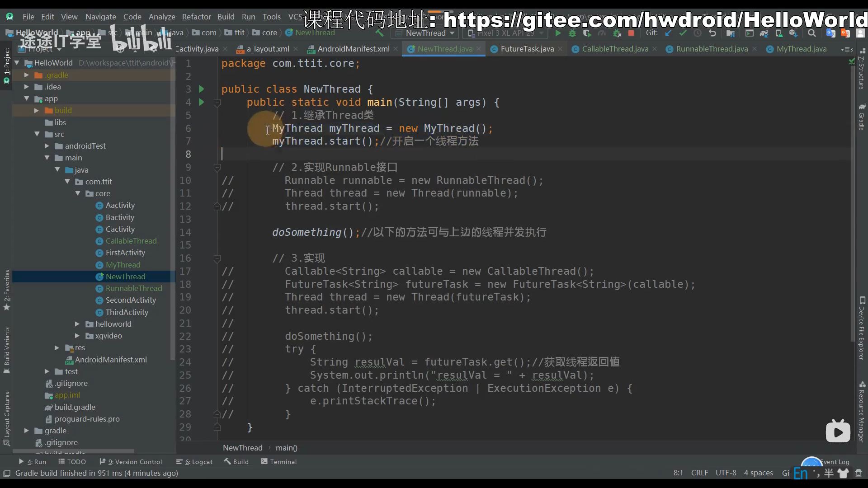868x488 pixels.
Task: Open the Navigate menu
Action: 100,17
